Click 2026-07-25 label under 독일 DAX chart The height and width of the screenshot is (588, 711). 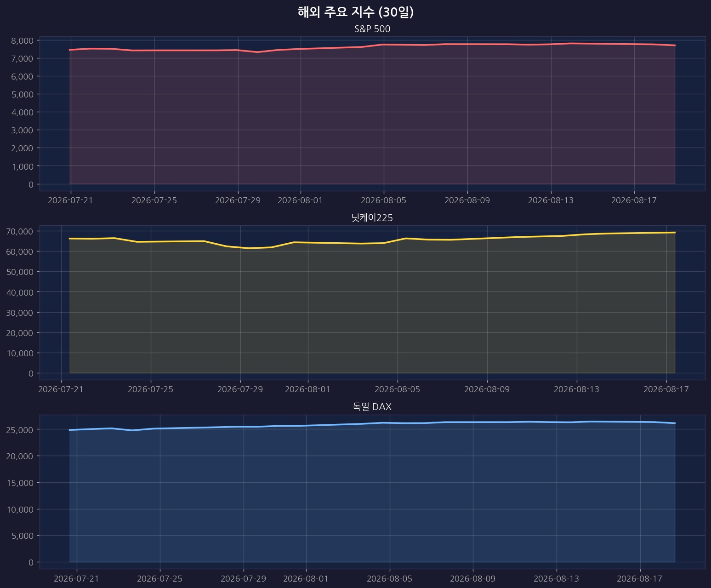click(x=160, y=578)
